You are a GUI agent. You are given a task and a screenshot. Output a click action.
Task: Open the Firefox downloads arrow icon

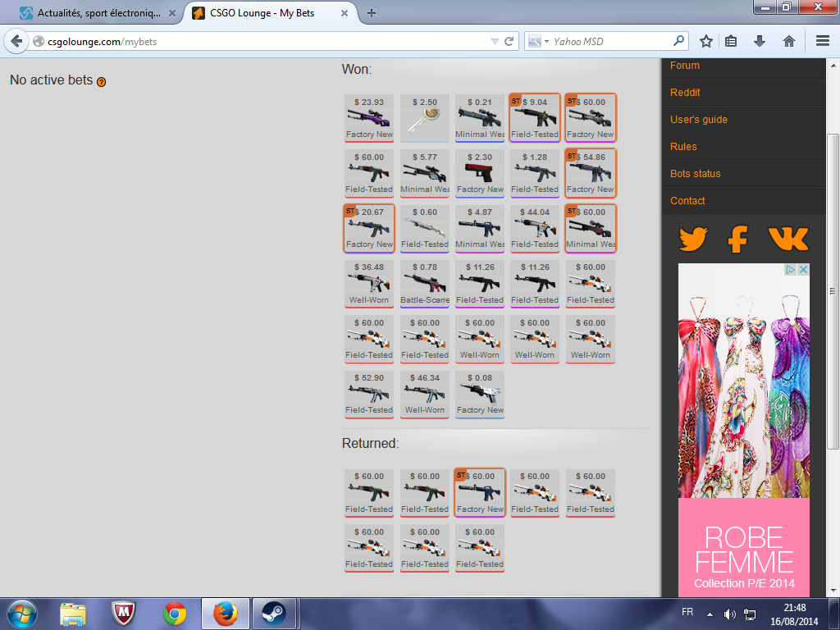(760, 41)
